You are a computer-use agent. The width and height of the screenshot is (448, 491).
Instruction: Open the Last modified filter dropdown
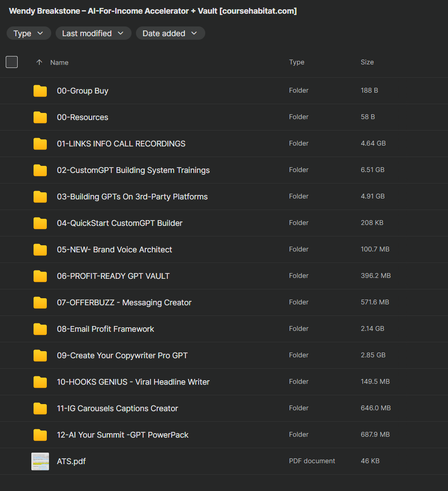point(93,33)
